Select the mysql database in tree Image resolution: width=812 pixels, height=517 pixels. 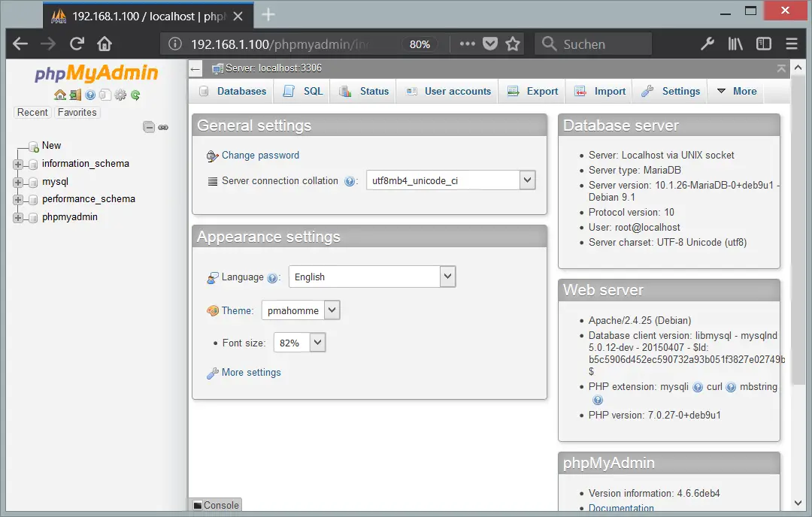click(x=55, y=182)
